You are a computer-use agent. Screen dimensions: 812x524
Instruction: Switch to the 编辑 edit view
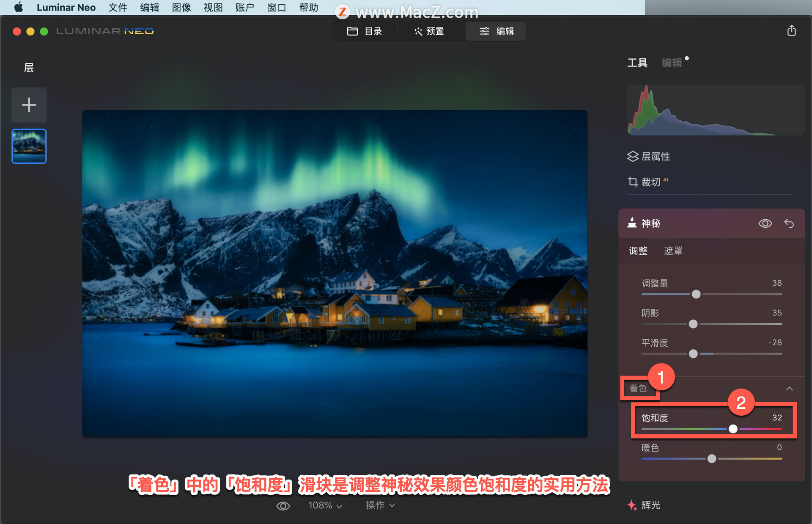(x=496, y=31)
